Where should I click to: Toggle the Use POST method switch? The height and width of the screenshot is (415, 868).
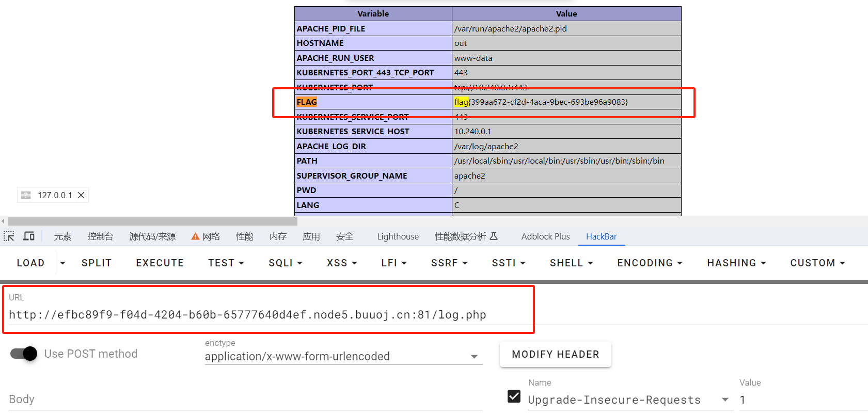click(x=24, y=354)
